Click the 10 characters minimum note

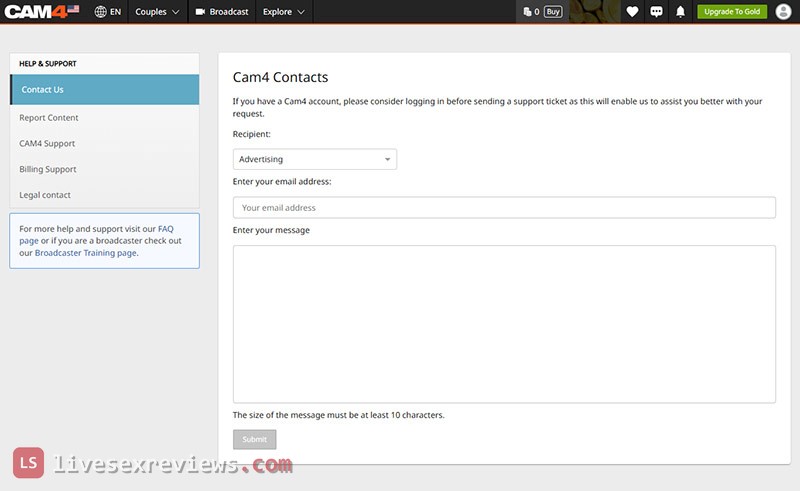[338, 415]
